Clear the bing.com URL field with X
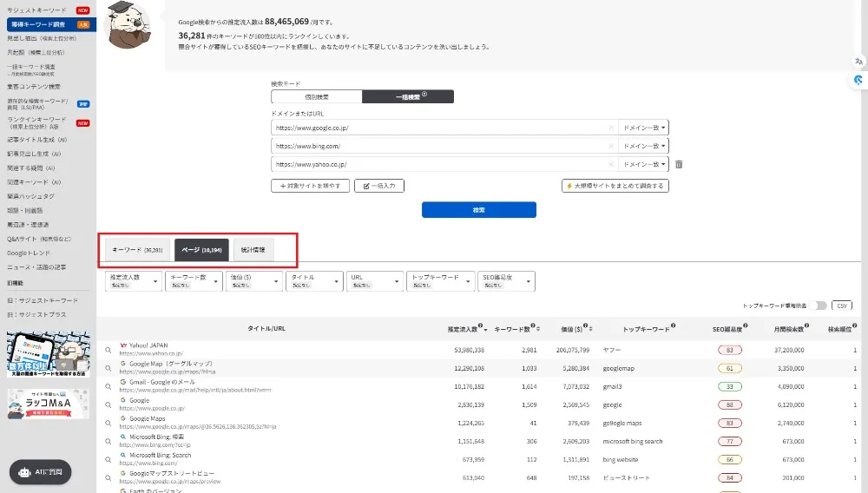 [x=611, y=146]
